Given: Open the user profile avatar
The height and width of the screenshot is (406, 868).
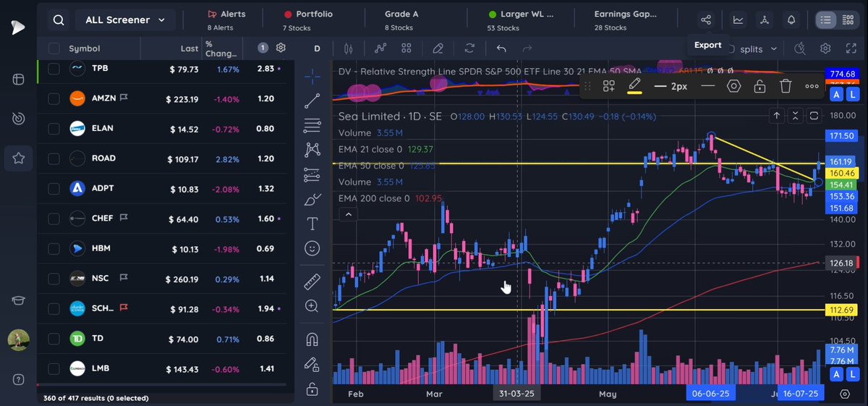Looking at the screenshot, I should (x=18, y=339).
